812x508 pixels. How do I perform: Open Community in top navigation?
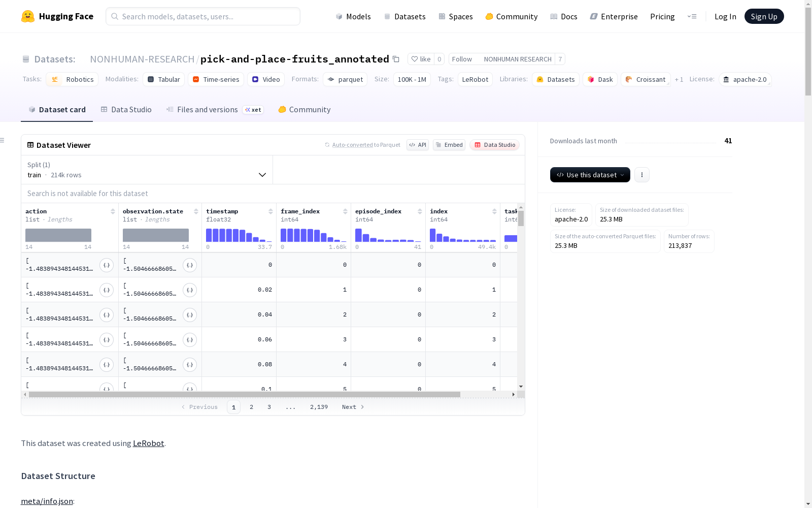(x=511, y=16)
